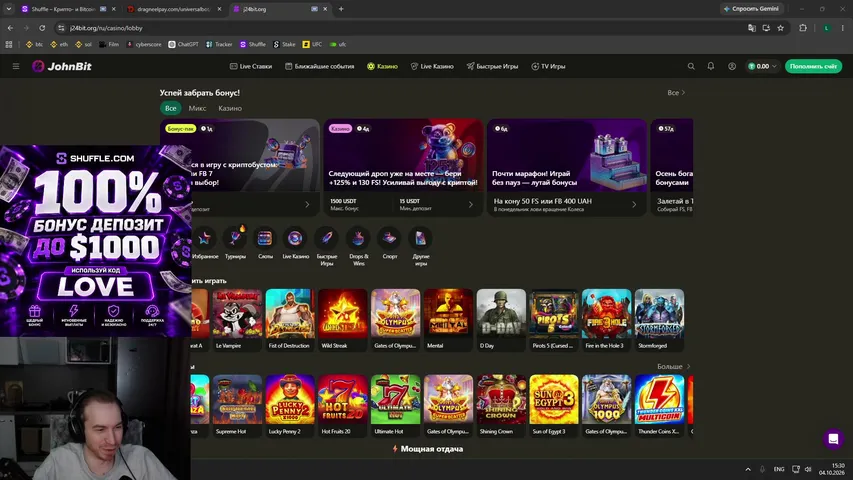This screenshot has height=480, width=853.
Task: Open the Chrome tab search dropdown
Action: tap(9, 9)
